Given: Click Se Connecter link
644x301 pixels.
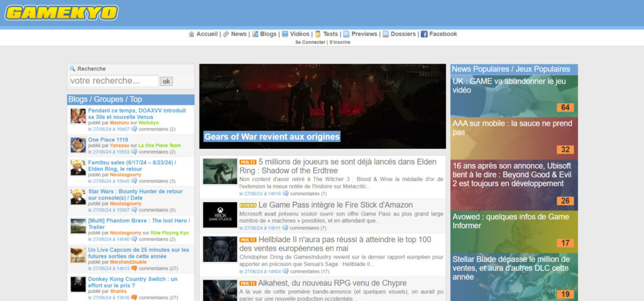Looking at the screenshot, I should 310,42.
